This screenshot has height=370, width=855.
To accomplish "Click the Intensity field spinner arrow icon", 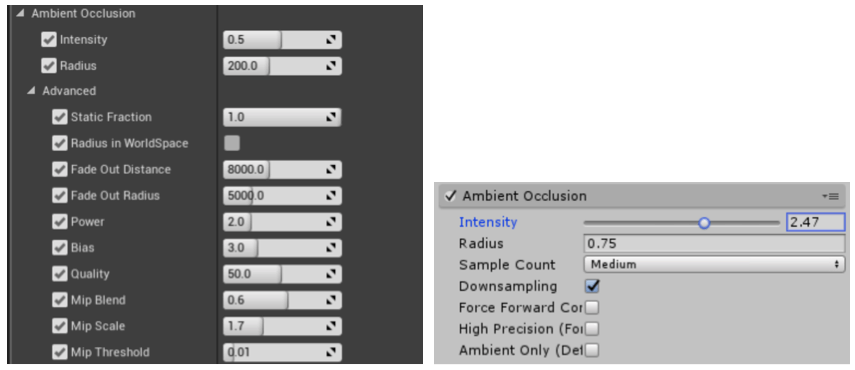I will pos(330,40).
